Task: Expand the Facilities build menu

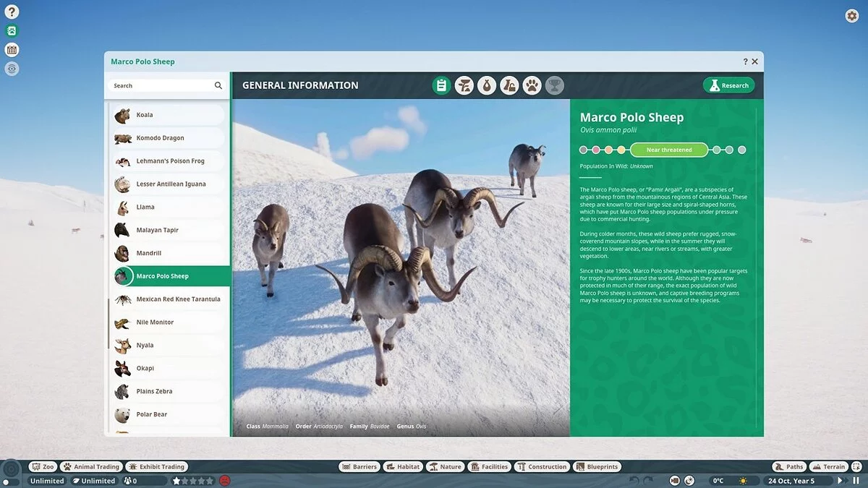Action: pos(489,467)
